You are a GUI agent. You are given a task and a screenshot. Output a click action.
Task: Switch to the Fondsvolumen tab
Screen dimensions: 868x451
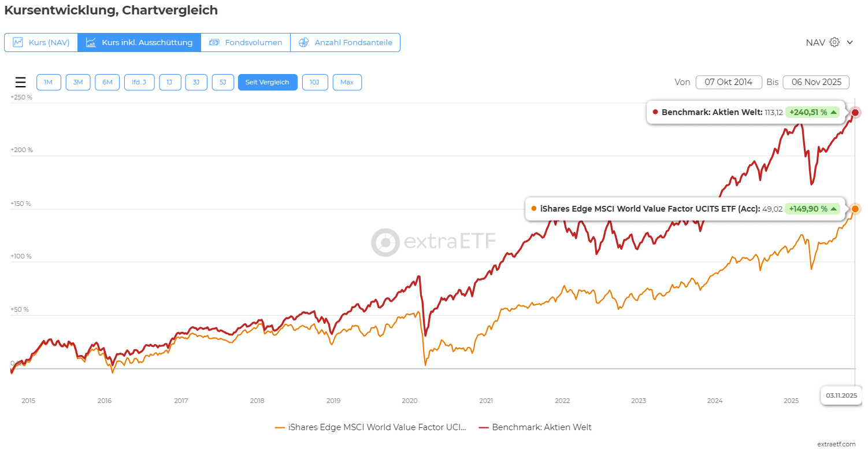[x=253, y=42]
